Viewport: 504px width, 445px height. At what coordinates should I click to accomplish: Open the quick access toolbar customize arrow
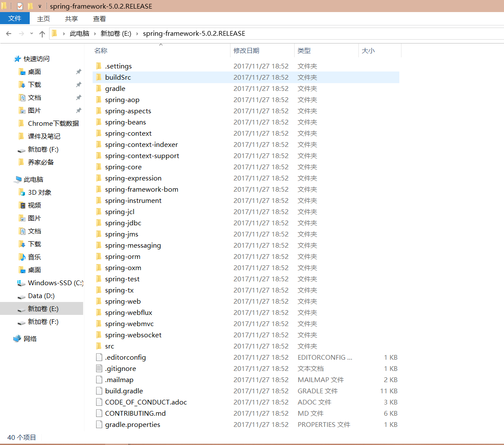[x=40, y=6]
